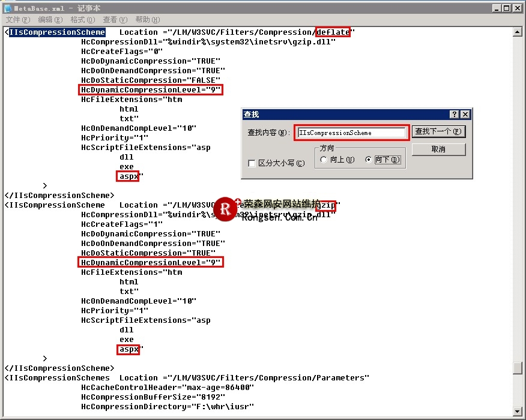
Task: Click the scroll up arrow of the vertical scrollbar
Action: [x=517, y=32]
